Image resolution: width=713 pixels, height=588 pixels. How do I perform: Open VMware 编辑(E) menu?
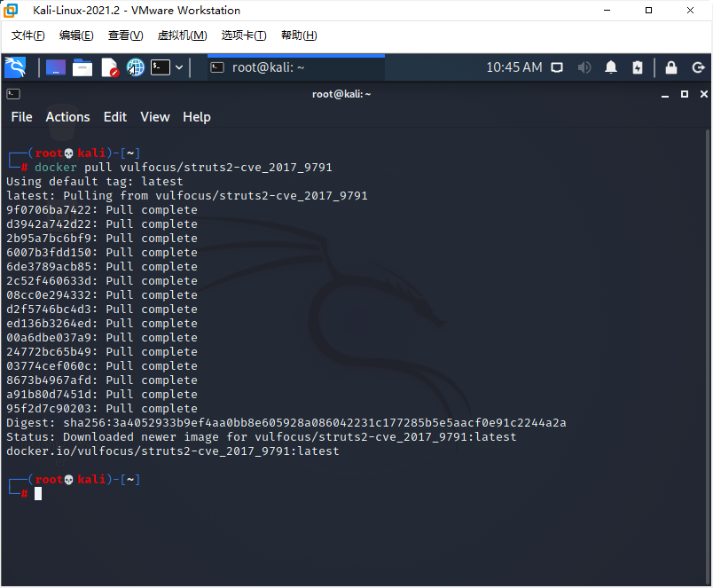[x=76, y=35]
